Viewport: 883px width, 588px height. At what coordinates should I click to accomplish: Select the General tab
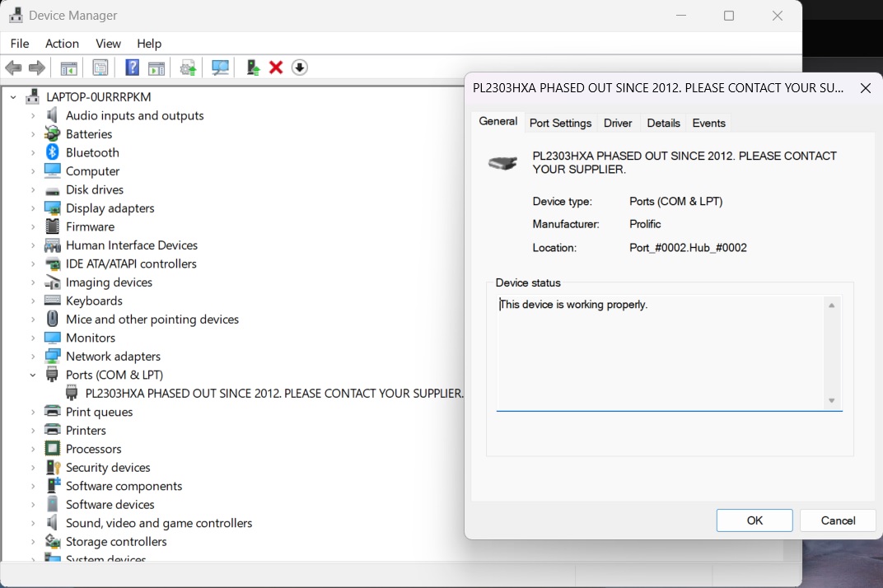tap(498, 121)
